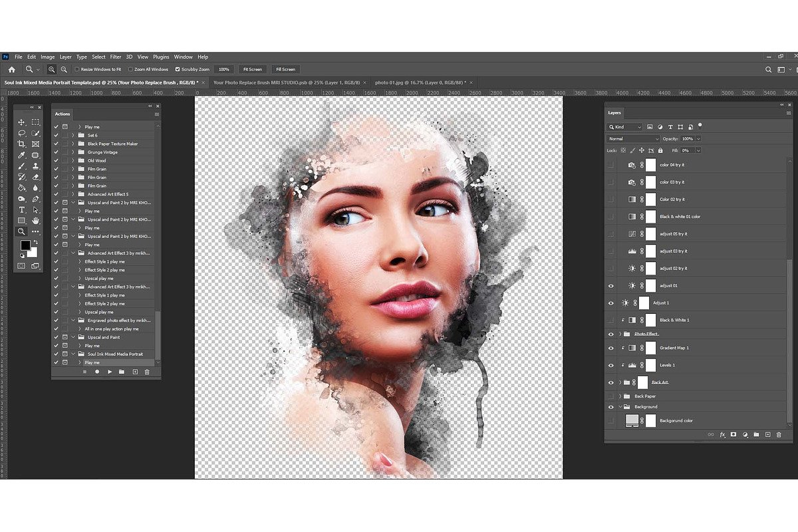Expand the Black Paper Texture Maker action set
Screen dimensions: 798x532
pyautogui.click(x=73, y=144)
